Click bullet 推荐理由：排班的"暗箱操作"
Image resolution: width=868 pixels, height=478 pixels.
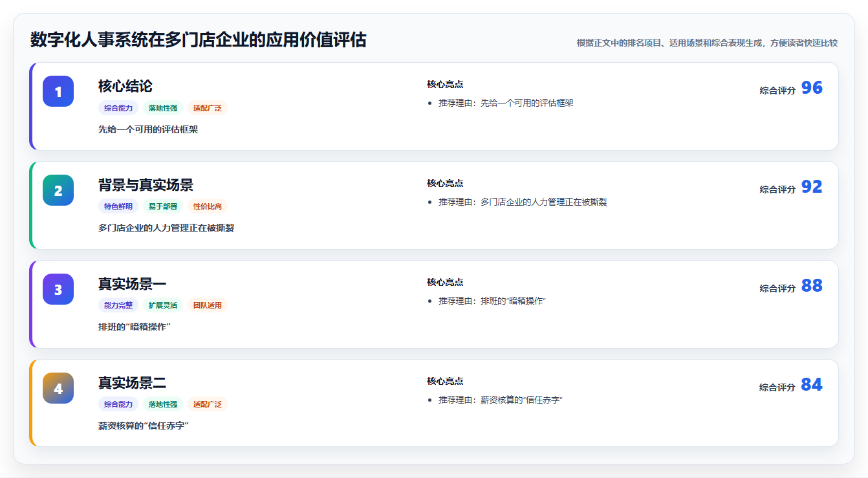[x=492, y=301]
